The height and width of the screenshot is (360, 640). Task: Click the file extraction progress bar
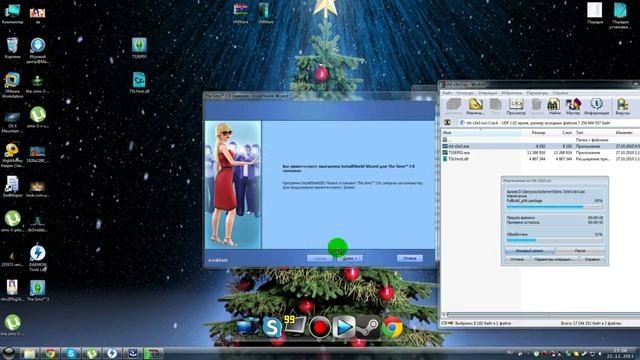pos(555,207)
